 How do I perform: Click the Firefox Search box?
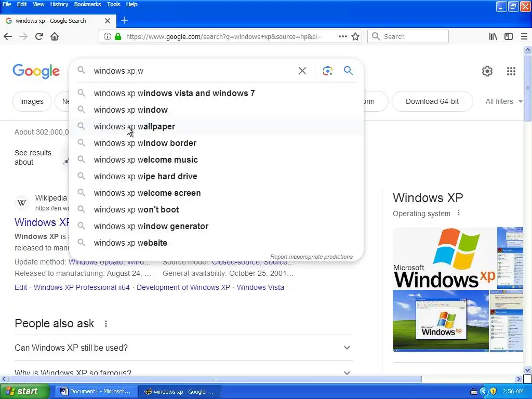pyautogui.click(x=408, y=36)
